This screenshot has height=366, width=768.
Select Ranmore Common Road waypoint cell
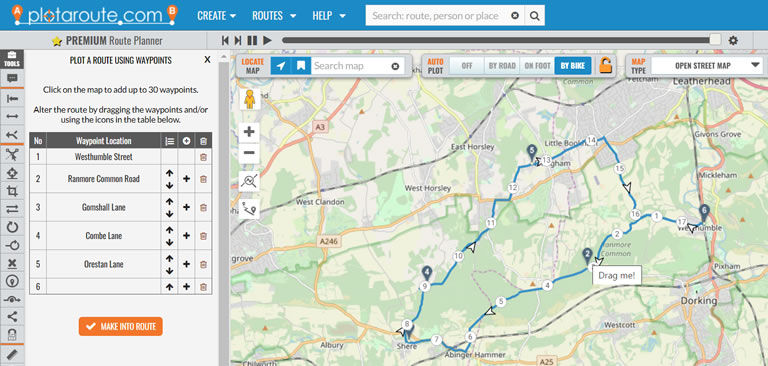click(104, 179)
